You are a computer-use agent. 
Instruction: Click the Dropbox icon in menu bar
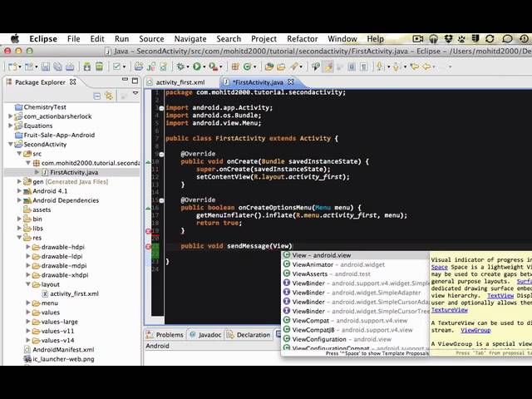pyautogui.click(x=449, y=39)
